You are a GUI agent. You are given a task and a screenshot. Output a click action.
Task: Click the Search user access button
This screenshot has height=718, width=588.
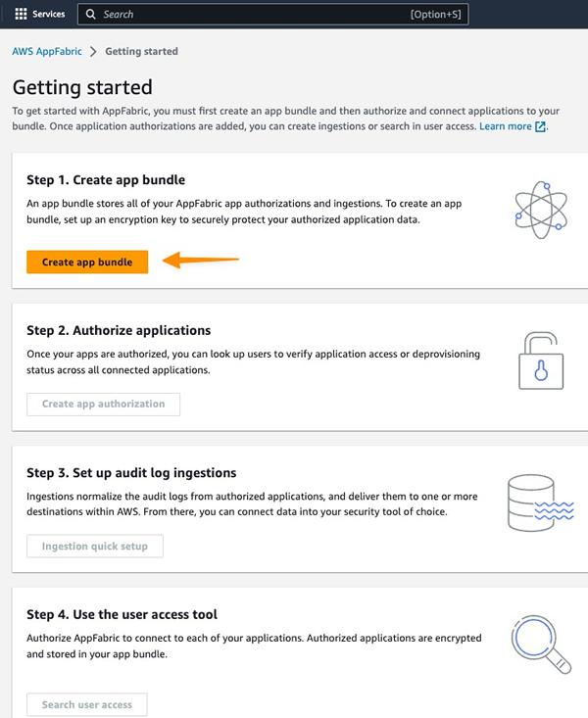pos(87,705)
